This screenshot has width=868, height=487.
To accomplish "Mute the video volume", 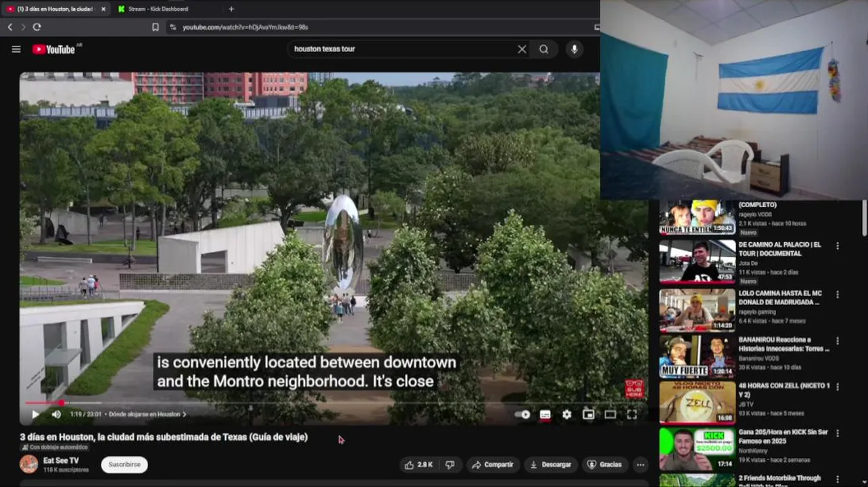I will coord(56,415).
